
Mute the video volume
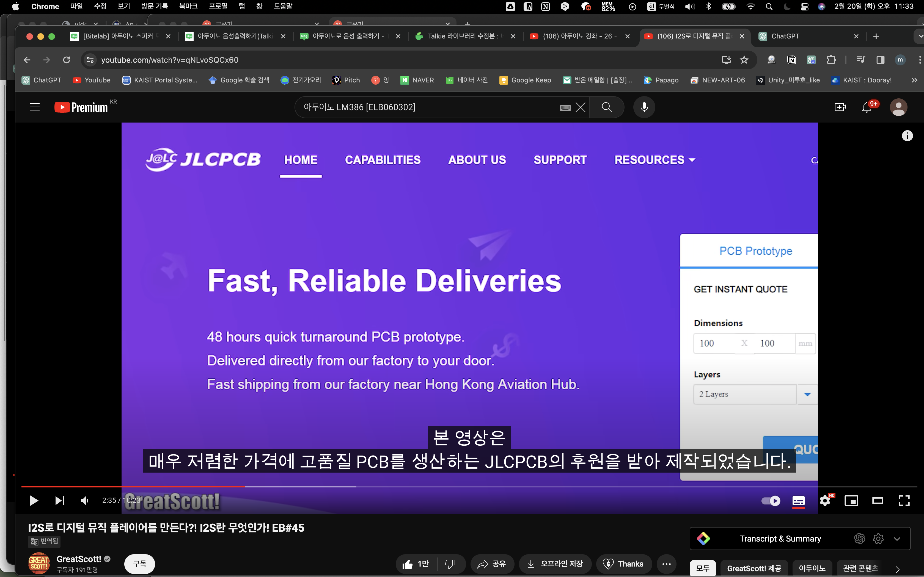coord(85,501)
